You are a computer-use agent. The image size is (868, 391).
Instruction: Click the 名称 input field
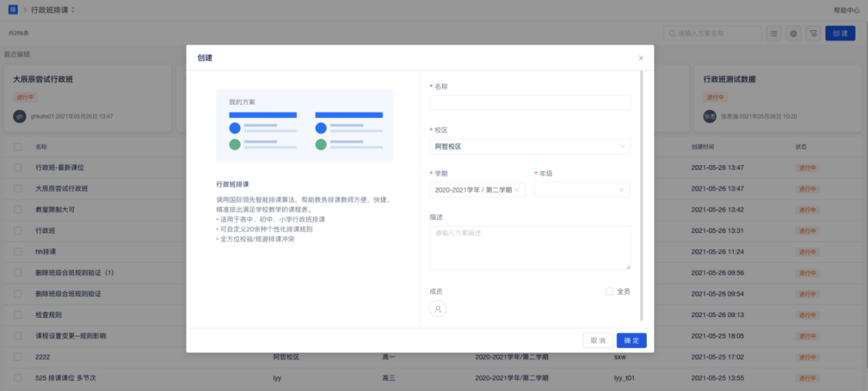pos(530,103)
